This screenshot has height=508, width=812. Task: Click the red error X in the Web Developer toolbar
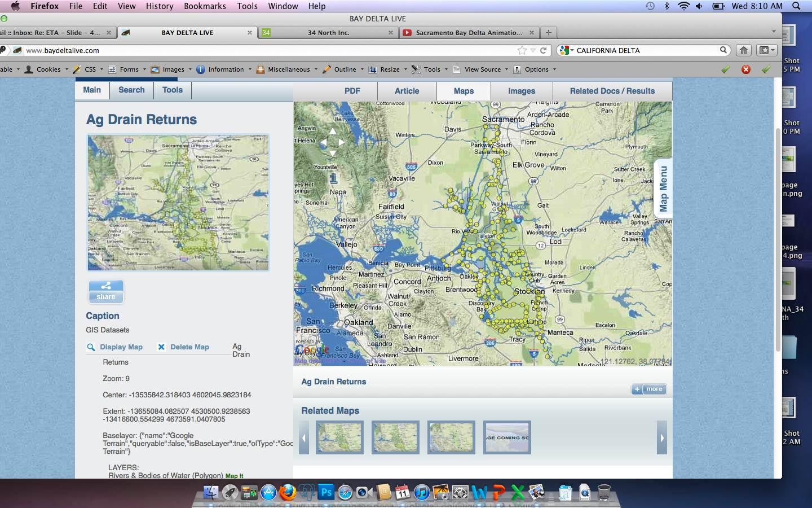[746, 69]
